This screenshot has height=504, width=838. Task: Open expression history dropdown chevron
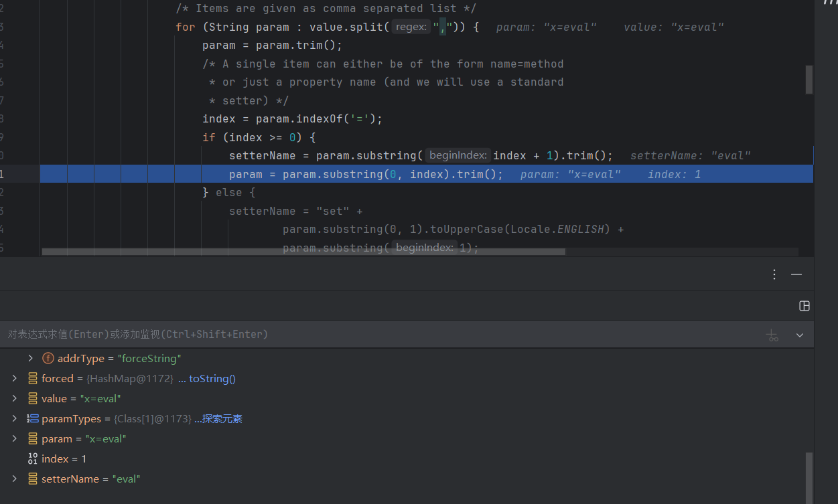799,335
